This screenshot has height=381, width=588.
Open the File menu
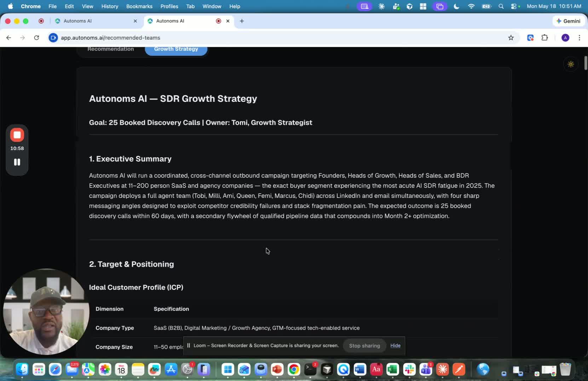[x=52, y=6]
